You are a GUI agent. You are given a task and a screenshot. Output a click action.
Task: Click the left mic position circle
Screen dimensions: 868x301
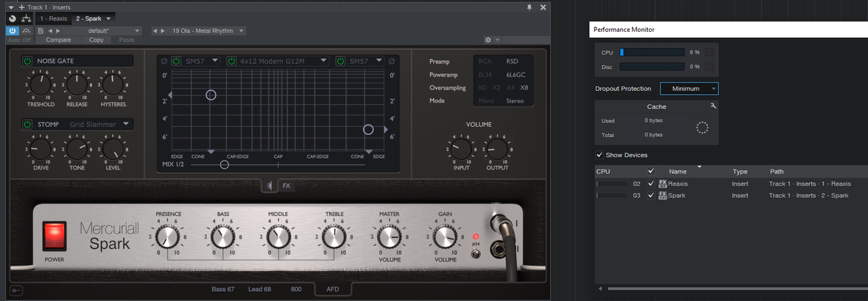[x=211, y=95]
